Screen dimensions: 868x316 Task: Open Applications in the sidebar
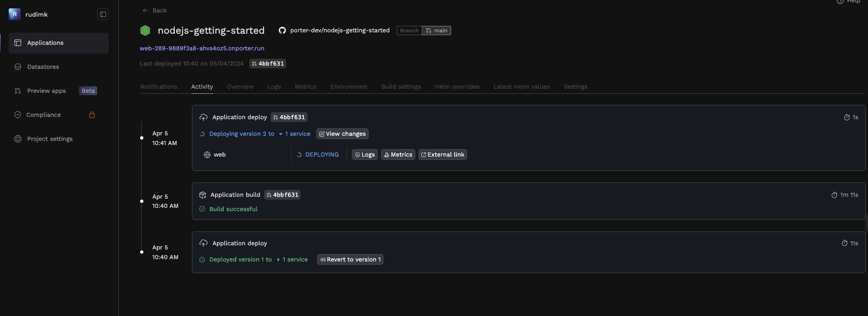point(59,43)
